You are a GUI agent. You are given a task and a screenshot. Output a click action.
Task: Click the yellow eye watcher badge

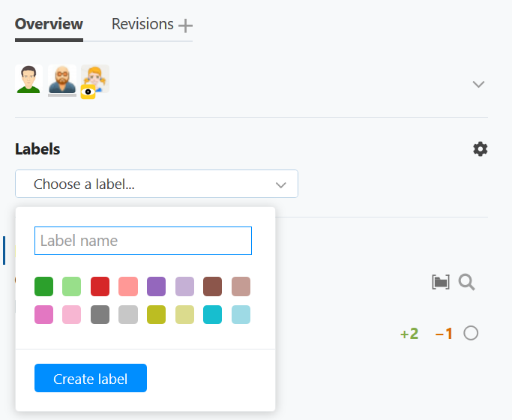[88, 92]
